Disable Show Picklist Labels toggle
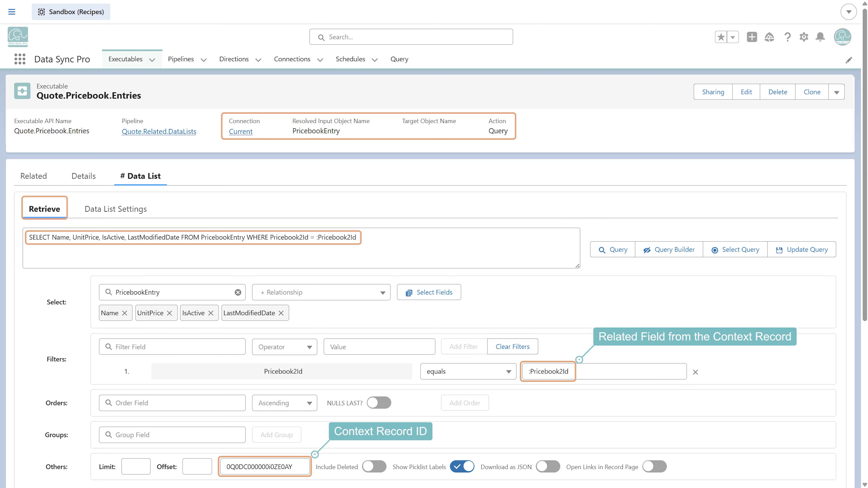Viewport: 868px width, 488px height. click(x=462, y=466)
